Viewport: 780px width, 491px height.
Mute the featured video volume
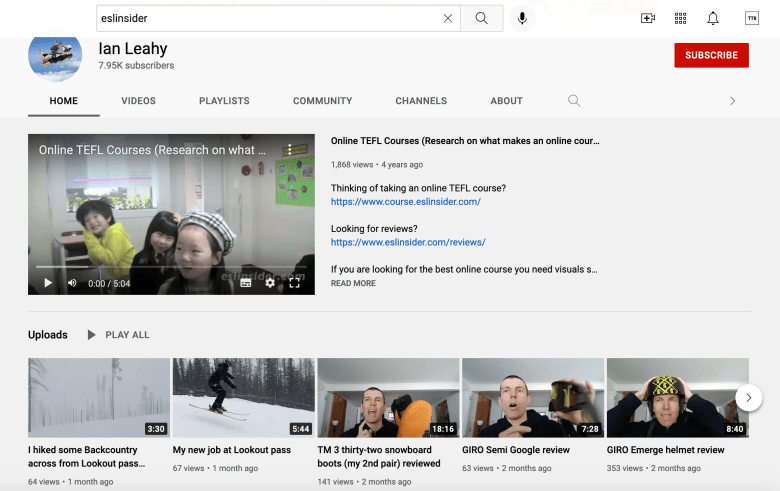(x=72, y=283)
